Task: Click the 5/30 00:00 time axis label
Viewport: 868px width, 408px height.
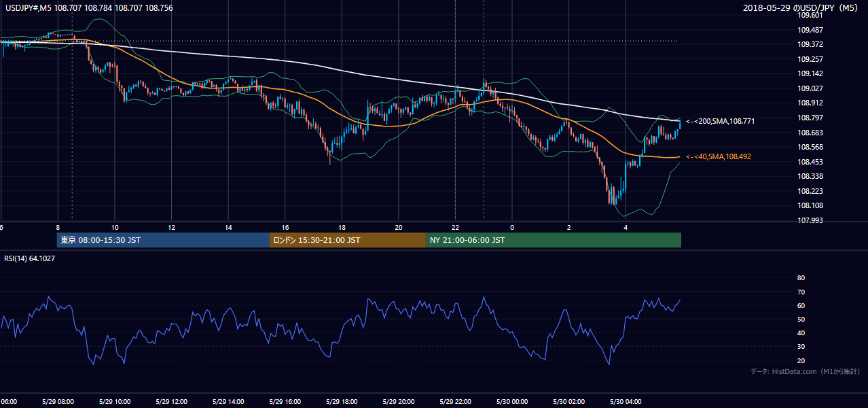Action: pyautogui.click(x=512, y=401)
